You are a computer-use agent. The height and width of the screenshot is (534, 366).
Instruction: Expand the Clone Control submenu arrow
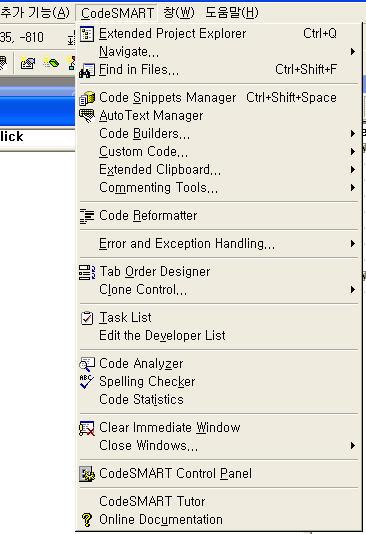pos(353,289)
